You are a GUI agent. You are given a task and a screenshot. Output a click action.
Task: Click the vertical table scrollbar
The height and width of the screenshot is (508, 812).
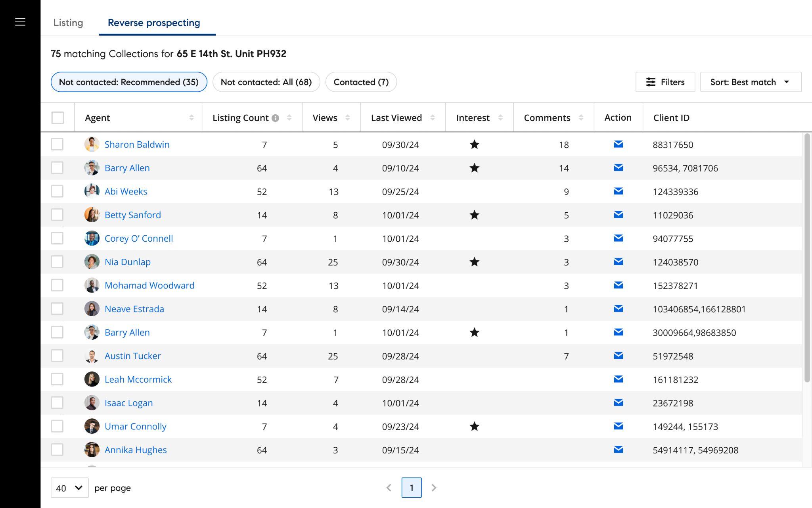click(807, 258)
